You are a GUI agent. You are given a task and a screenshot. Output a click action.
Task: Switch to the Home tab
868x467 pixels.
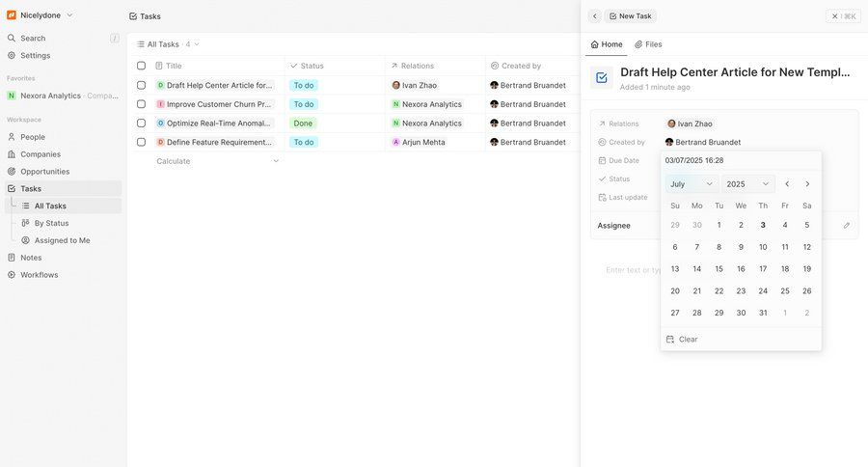[607, 44]
